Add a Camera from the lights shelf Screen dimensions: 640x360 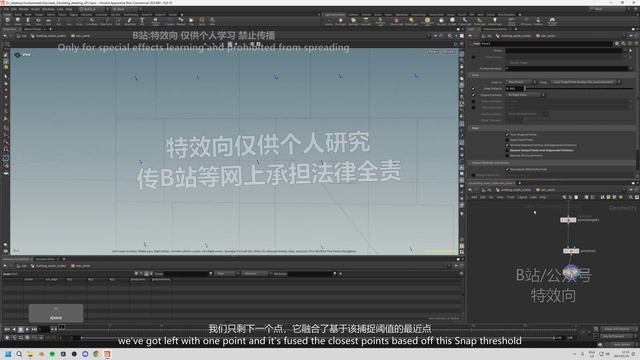click(x=329, y=21)
